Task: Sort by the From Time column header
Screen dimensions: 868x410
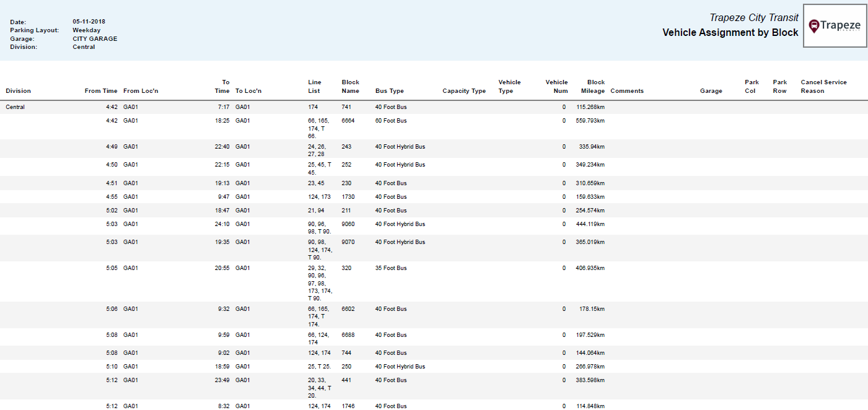Action: [x=101, y=90]
